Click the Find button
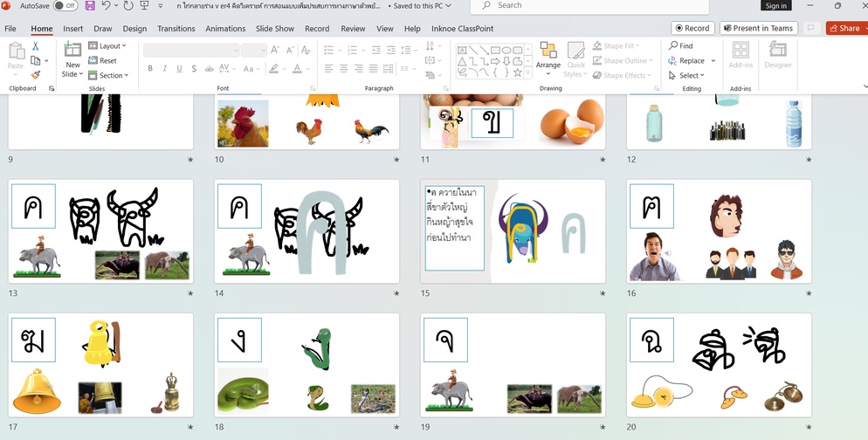868x440 pixels. tap(681, 46)
